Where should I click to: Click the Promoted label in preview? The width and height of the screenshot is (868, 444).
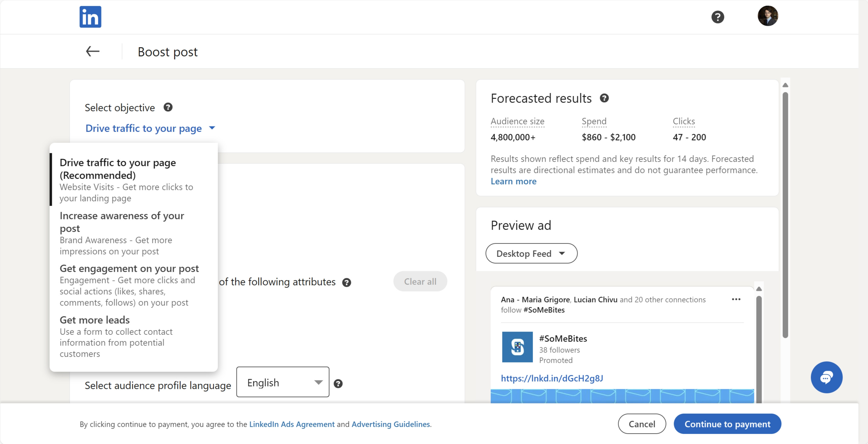556,360
